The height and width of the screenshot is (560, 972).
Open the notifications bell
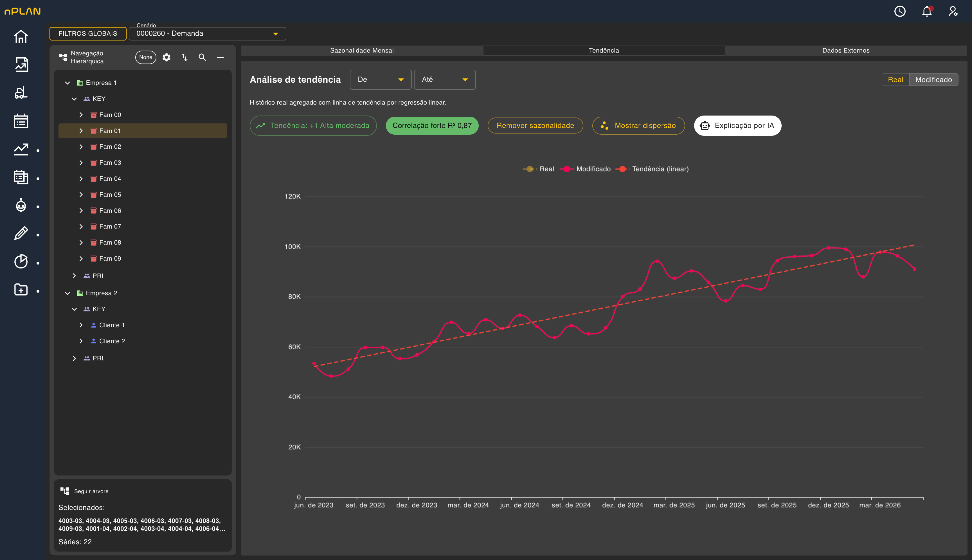click(x=927, y=11)
